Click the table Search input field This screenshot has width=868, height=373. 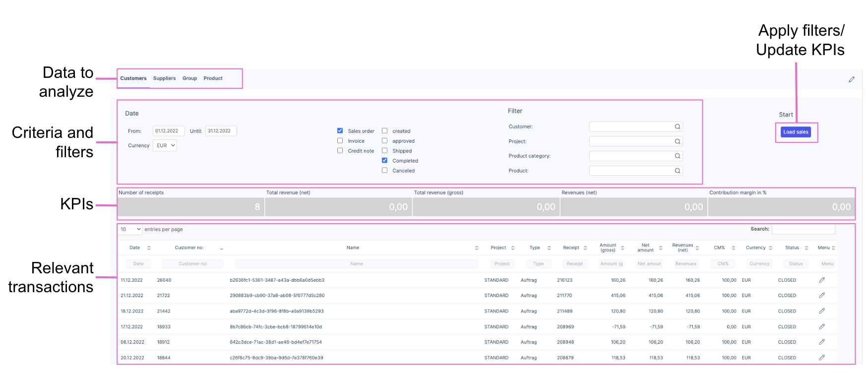tap(803, 229)
